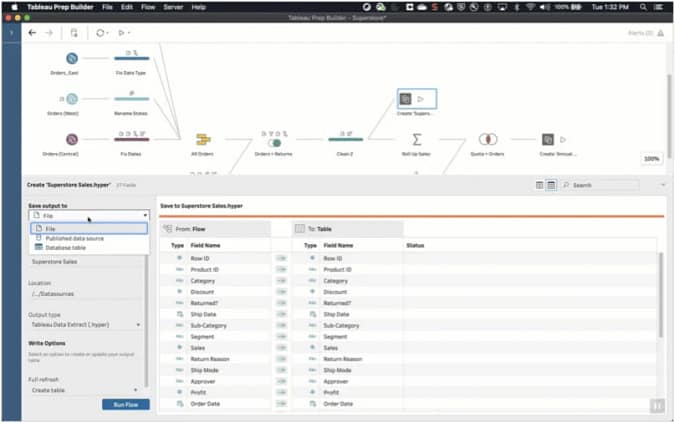Select the All Orders union step
The image size is (675, 423).
[203, 139]
